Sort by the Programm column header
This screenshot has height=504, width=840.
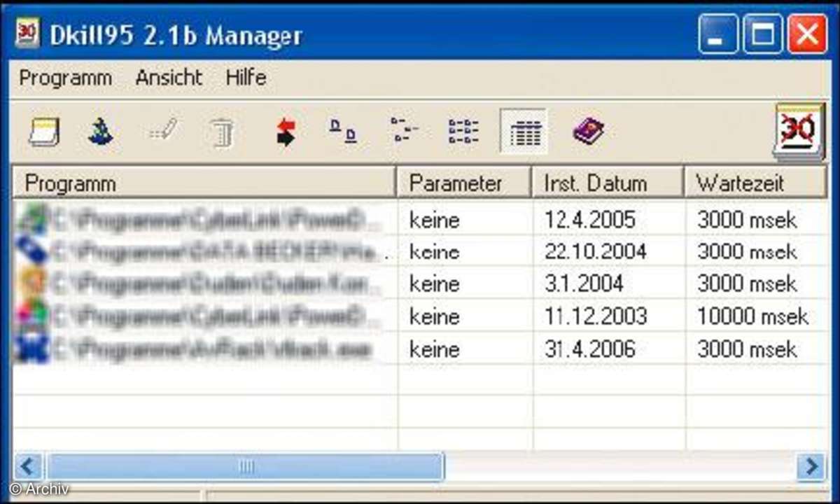(x=203, y=183)
